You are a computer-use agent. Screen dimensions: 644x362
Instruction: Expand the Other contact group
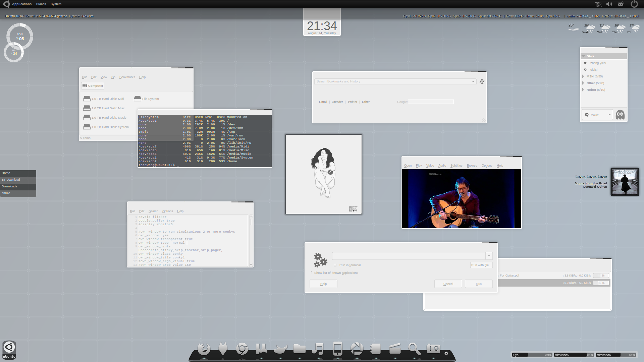(583, 83)
